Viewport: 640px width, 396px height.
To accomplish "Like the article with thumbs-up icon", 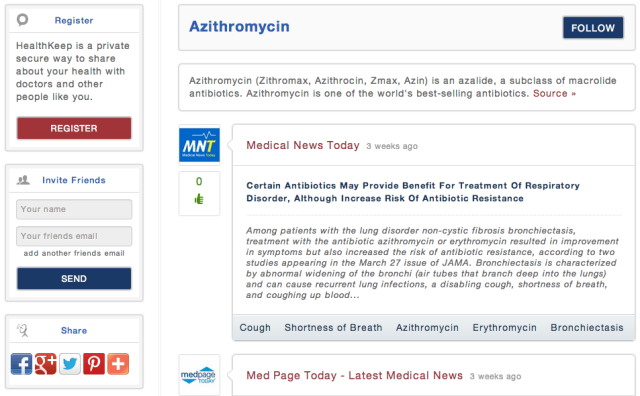I will (x=199, y=199).
